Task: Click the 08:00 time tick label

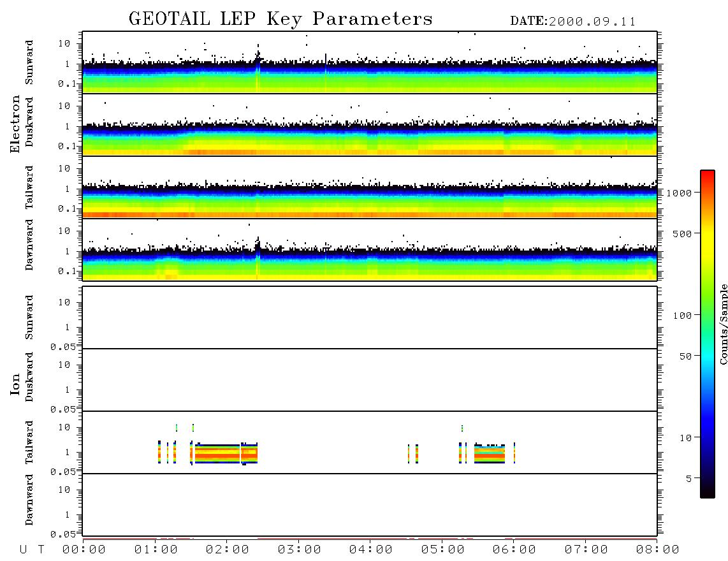Action: 658,550
